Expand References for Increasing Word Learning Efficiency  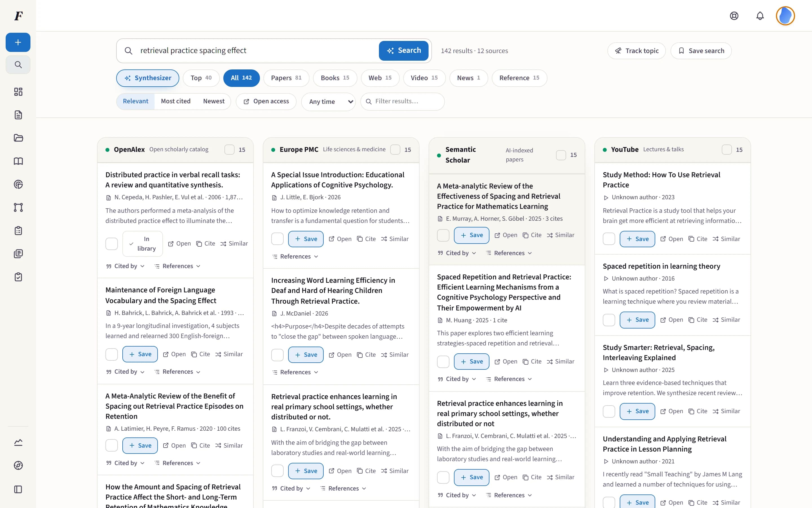(295, 372)
